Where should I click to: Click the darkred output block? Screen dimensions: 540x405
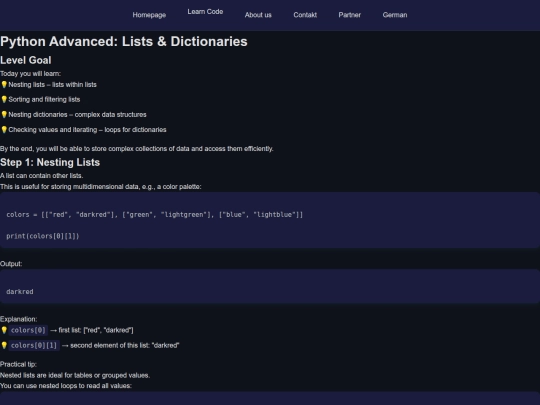point(270,286)
